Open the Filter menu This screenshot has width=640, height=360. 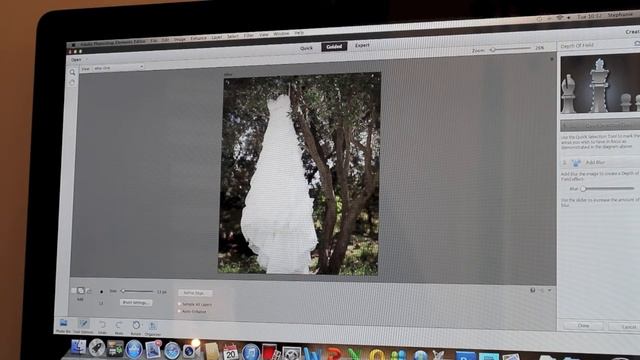pos(249,36)
